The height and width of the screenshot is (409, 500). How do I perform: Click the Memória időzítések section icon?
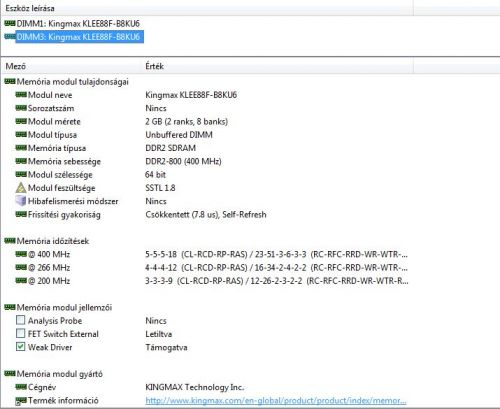(x=10, y=241)
